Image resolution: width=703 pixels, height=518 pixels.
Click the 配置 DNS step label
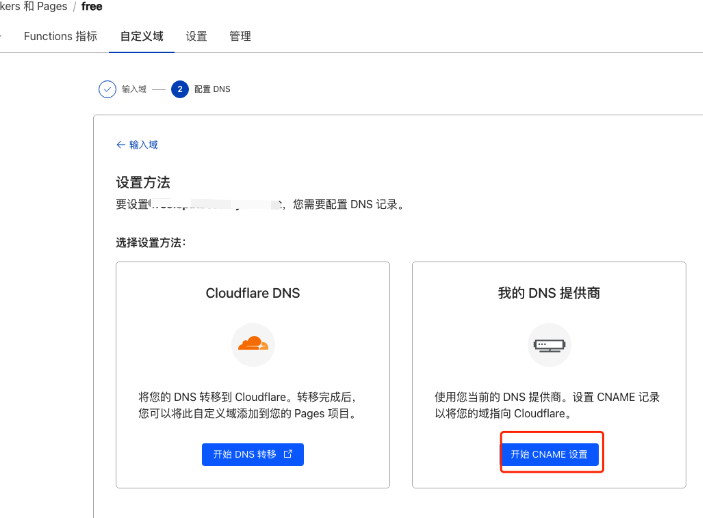[213, 89]
